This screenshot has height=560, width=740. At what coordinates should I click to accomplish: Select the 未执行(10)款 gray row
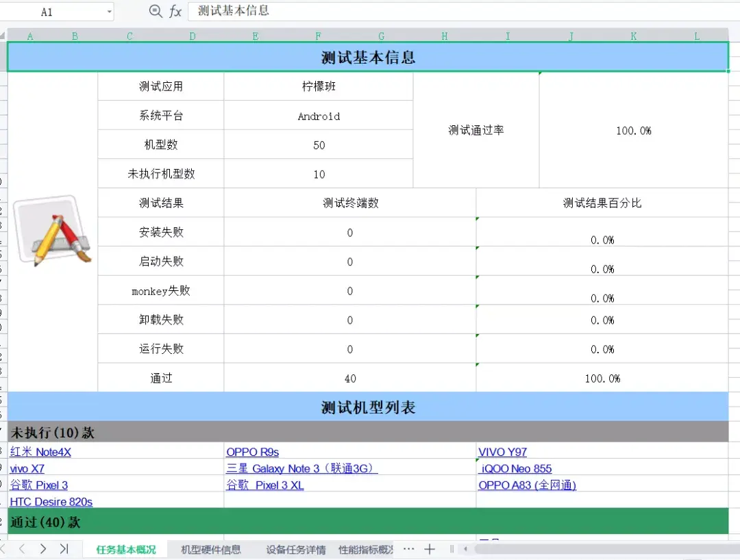[x=368, y=432]
